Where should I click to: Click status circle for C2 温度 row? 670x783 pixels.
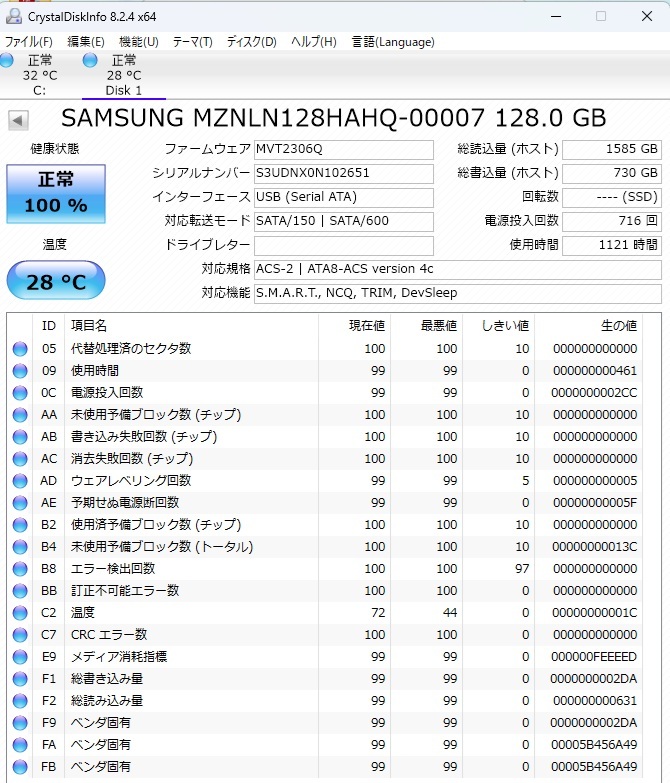(x=20, y=613)
